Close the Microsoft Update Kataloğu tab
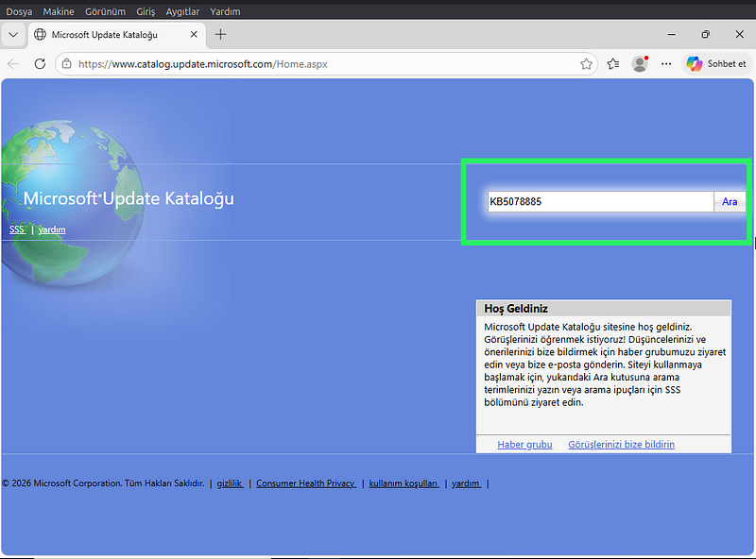Screen dimensions: 756x559 (x=194, y=35)
